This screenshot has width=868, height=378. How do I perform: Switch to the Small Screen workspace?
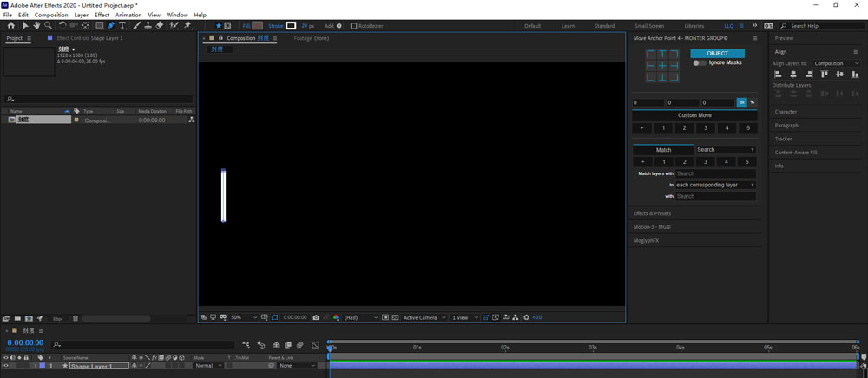coord(649,26)
